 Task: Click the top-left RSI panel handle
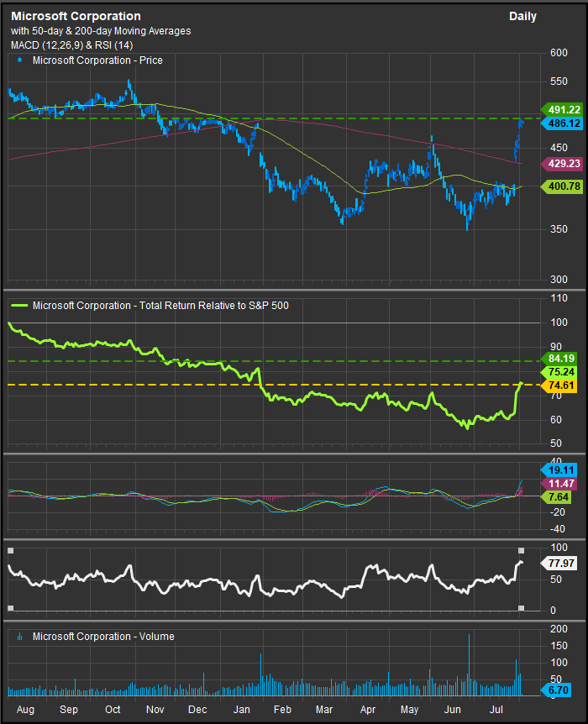pyautogui.click(x=11, y=550)
